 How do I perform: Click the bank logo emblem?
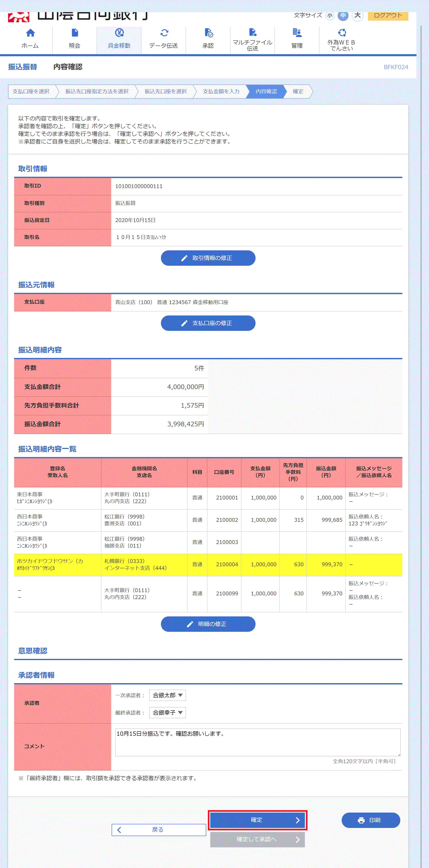point(19,17)
